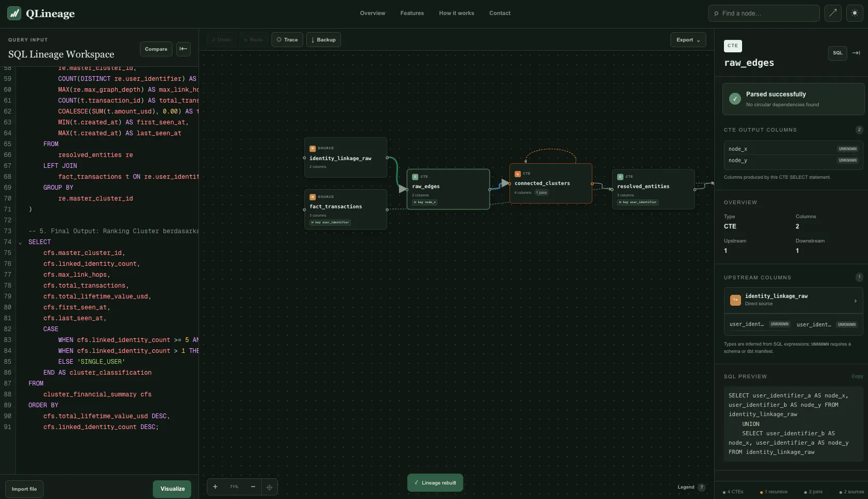Screen dimensions: 868x499
Task: Select the raw_edges CTE node
Action: (448, 189)
